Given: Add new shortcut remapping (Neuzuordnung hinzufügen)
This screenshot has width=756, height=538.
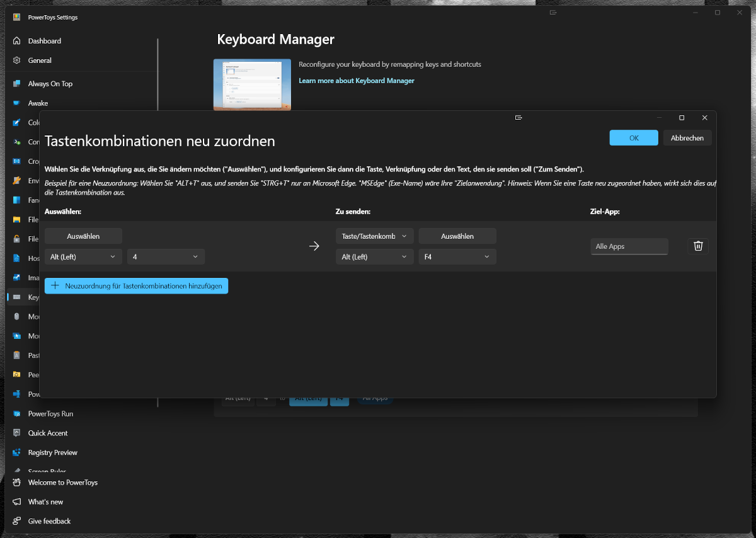Looking at the screenshot, I should [137, 286].
